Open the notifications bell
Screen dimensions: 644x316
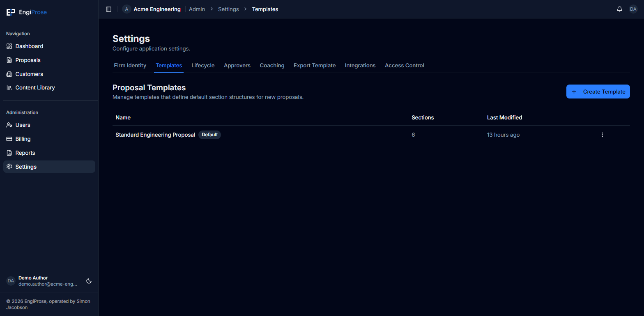619,9
